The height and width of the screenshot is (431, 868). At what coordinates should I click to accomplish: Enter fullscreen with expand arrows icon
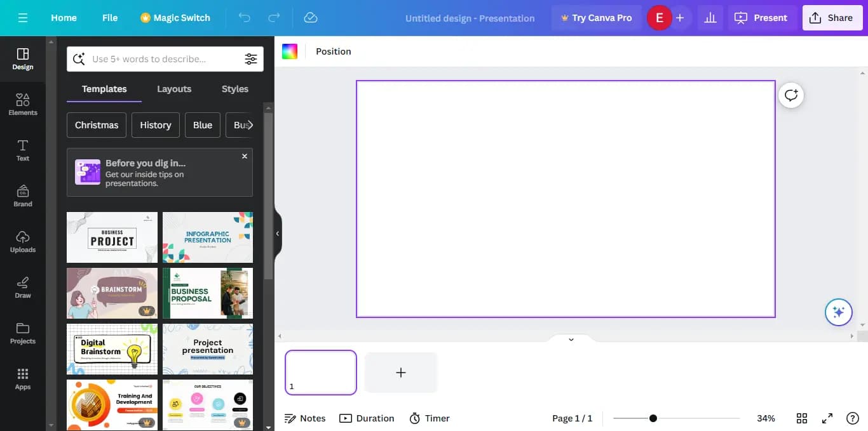[x=827, y=418]
